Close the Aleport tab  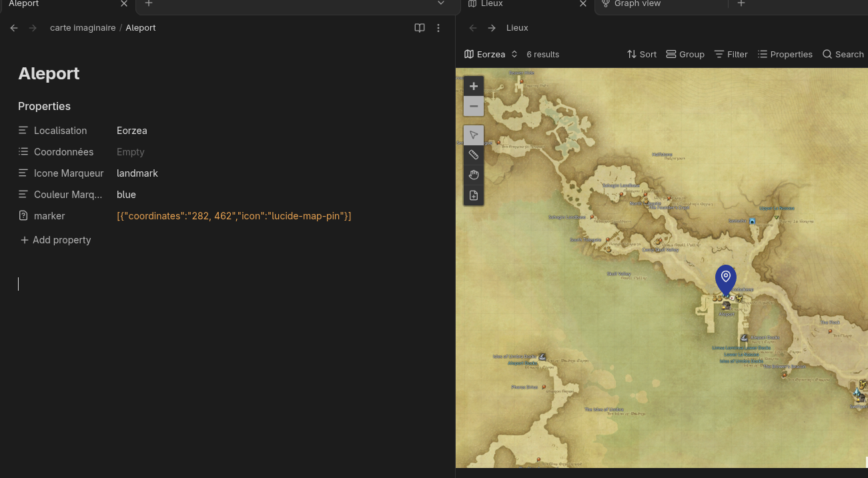[x=124, y=4]
